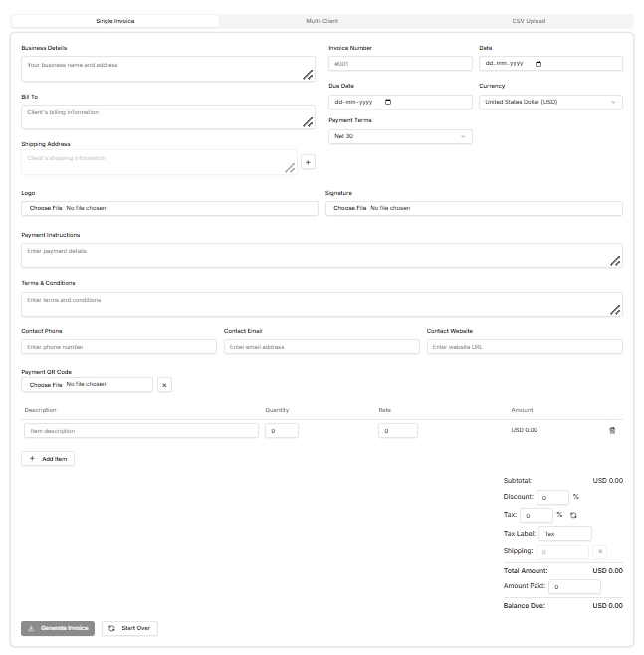The image size is (644, 655).
Task: Focus the Invoice Number field
Action: tap(400, 63)
